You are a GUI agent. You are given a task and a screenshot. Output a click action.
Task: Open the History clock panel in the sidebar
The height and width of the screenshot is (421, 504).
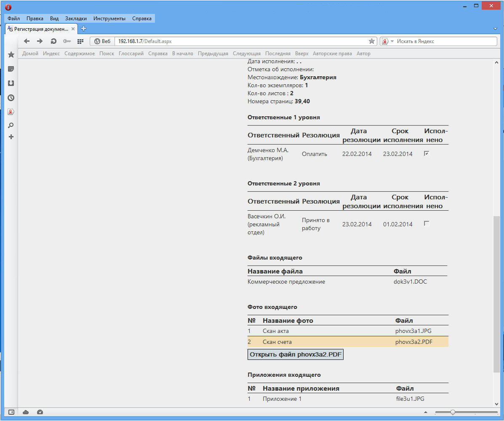click(11, 98)
